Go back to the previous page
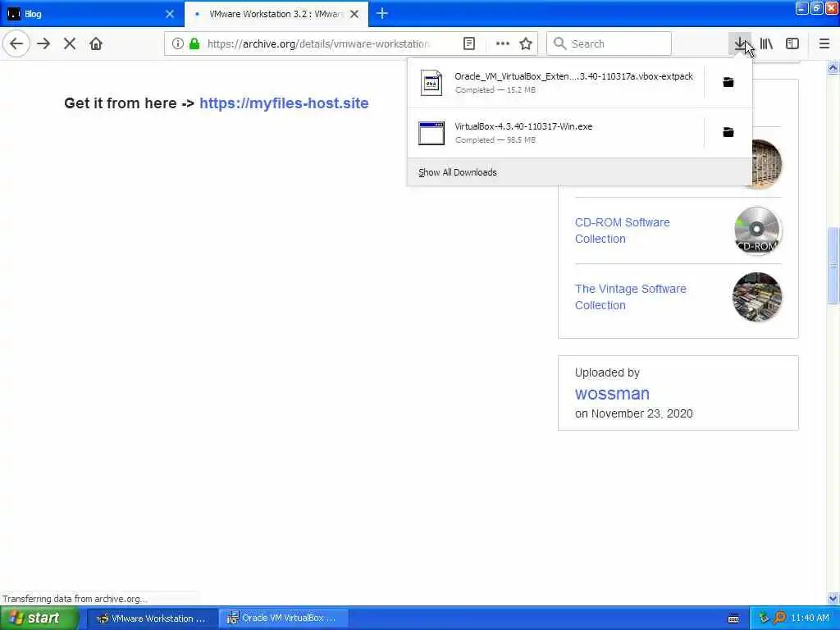The image size is (840, 630). point(16,43)
